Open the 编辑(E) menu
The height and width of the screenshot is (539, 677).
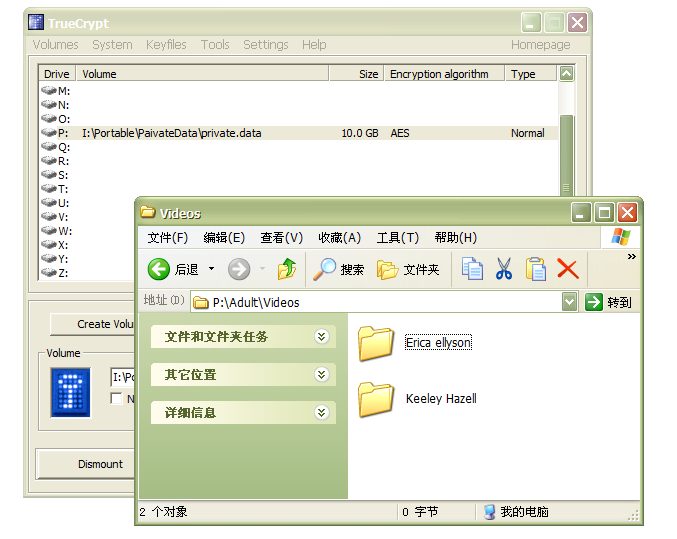pyautogui.click(x=224, y=238)
